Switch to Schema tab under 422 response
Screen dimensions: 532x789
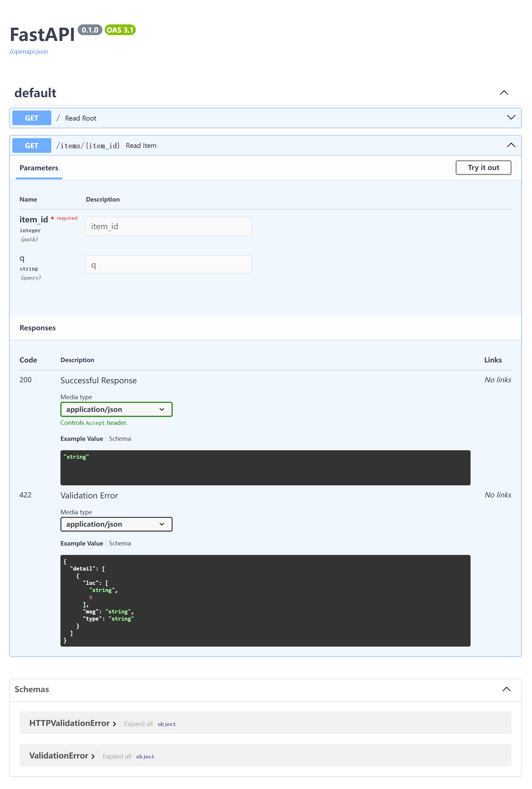[120, 543]
